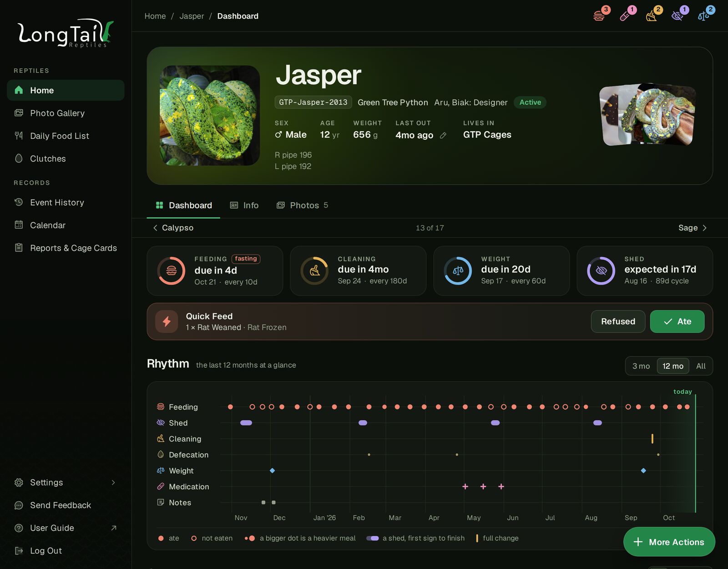Screen dimensions: 728x569
Task: Go to next reptile Sage
Action: 693,228
